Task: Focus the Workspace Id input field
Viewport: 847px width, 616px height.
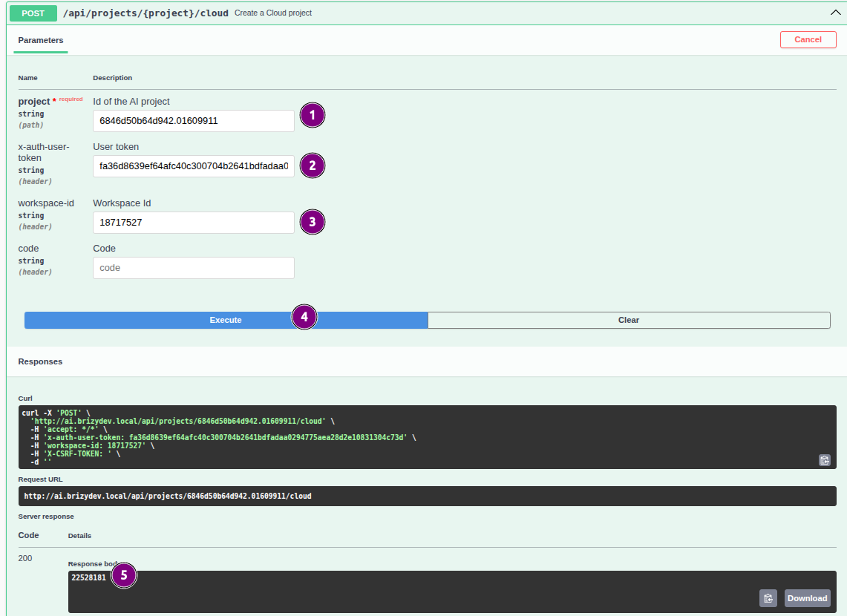Action: 194,223
